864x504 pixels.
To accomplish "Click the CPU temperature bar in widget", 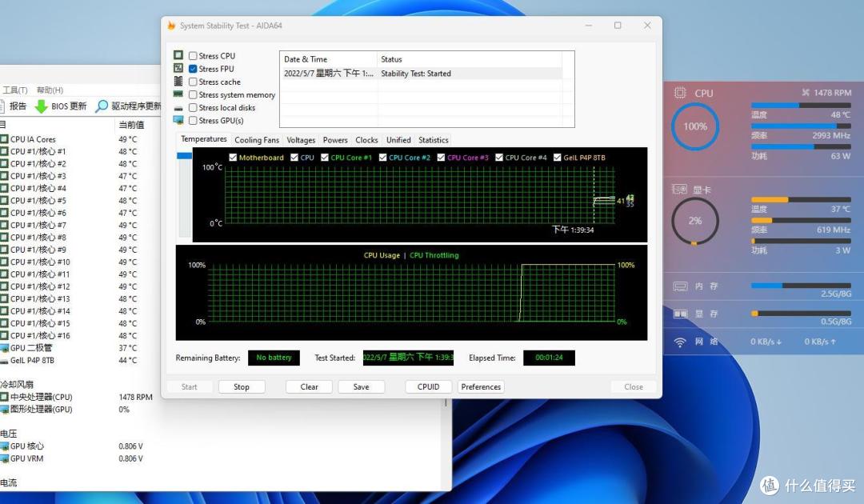I will 801,106.
